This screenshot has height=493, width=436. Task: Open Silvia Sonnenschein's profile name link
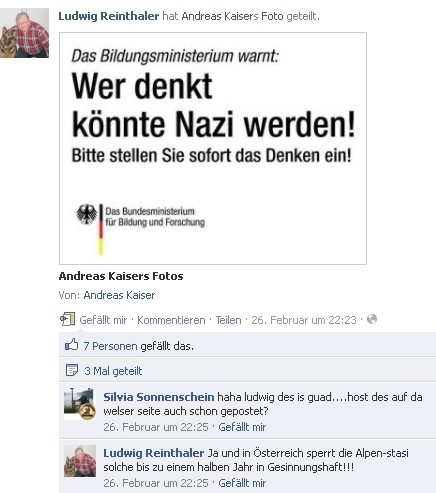pos(159,397)
